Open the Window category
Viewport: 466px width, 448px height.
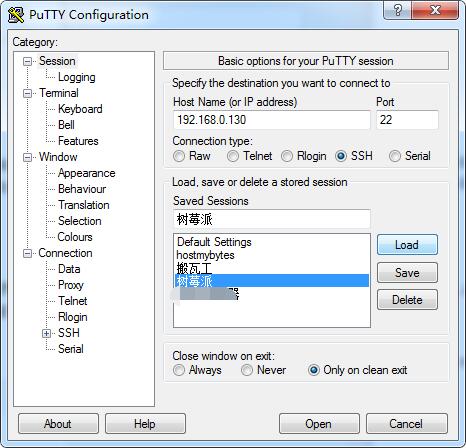[x=58, y=157]
